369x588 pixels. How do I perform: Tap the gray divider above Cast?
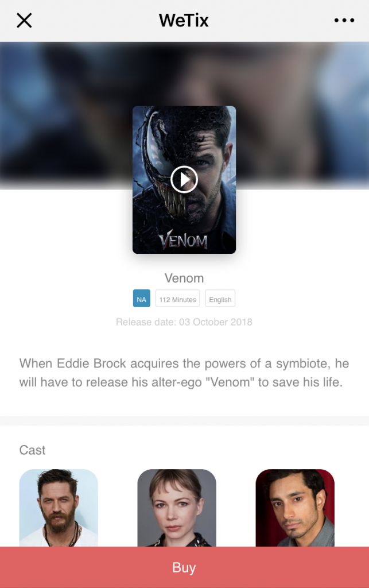tap(184, 421)
